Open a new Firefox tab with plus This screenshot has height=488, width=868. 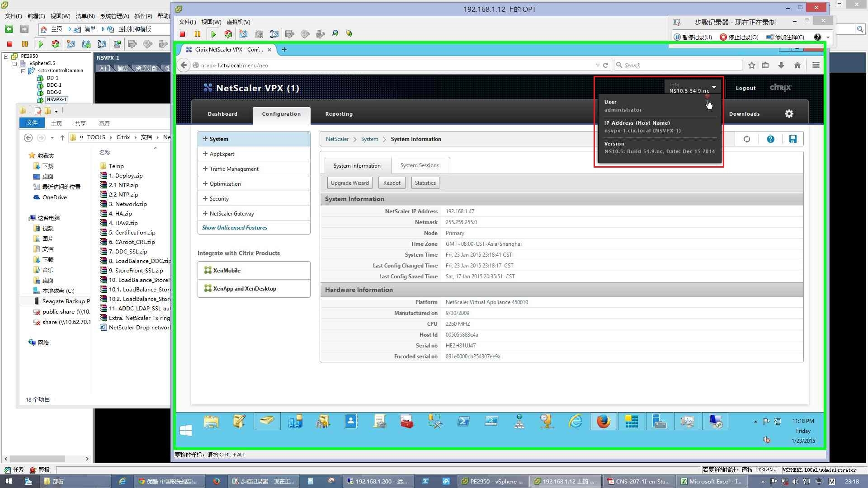[x=284, y=50]
